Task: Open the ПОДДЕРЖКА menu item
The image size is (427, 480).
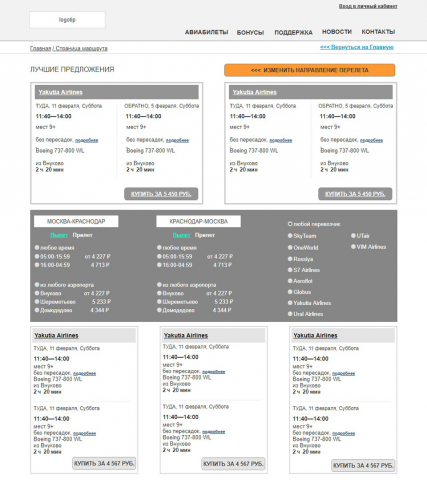Action: [x=293, y=33]
